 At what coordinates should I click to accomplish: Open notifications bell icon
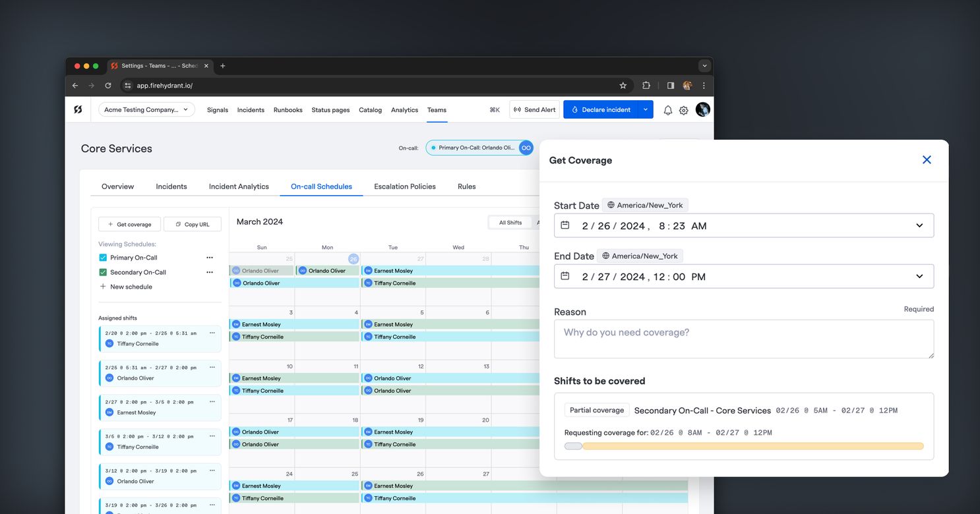pyautogui.click(x=667, y=110)
